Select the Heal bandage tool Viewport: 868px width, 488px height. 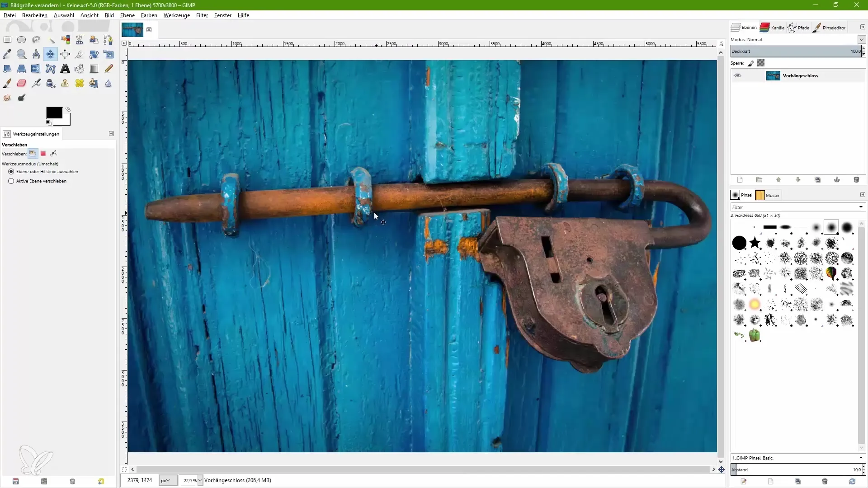pos(80,83)
